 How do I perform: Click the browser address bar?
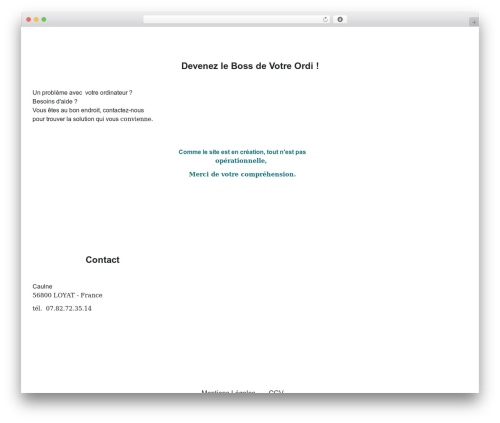pos(237,19)
